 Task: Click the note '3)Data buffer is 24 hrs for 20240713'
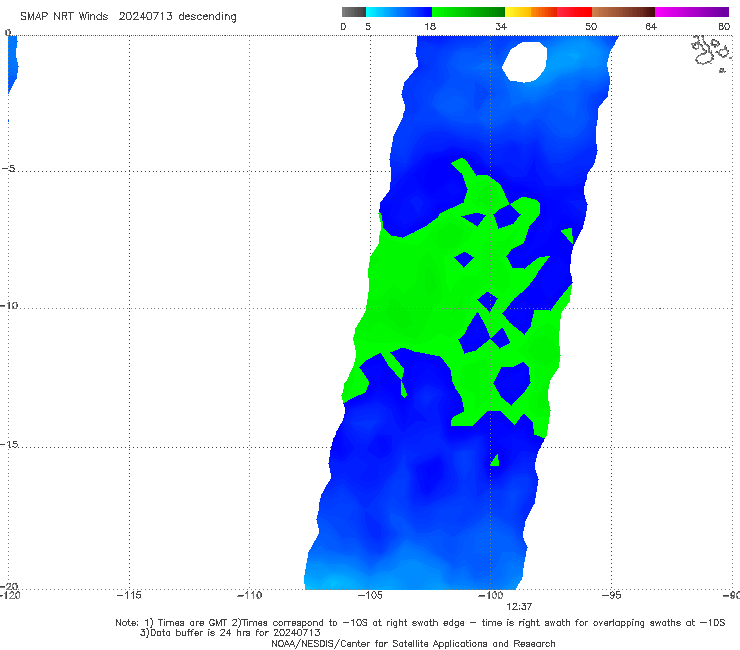[230, 633]
